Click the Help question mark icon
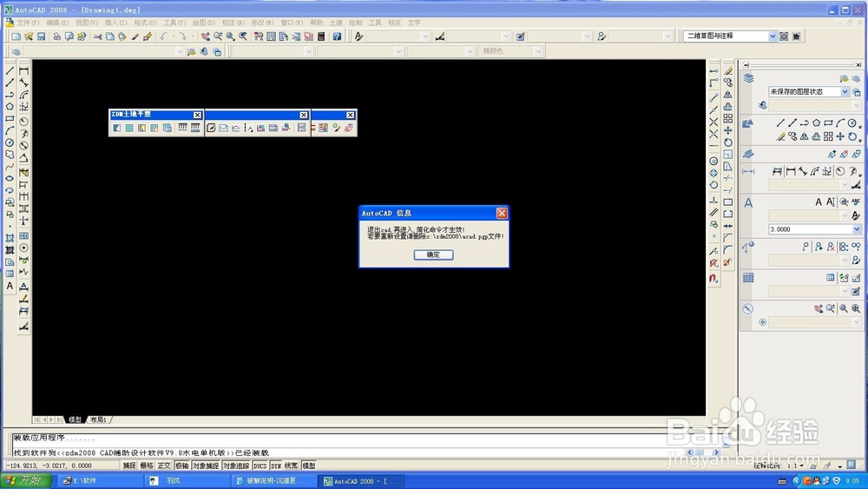 pos(337,36)
